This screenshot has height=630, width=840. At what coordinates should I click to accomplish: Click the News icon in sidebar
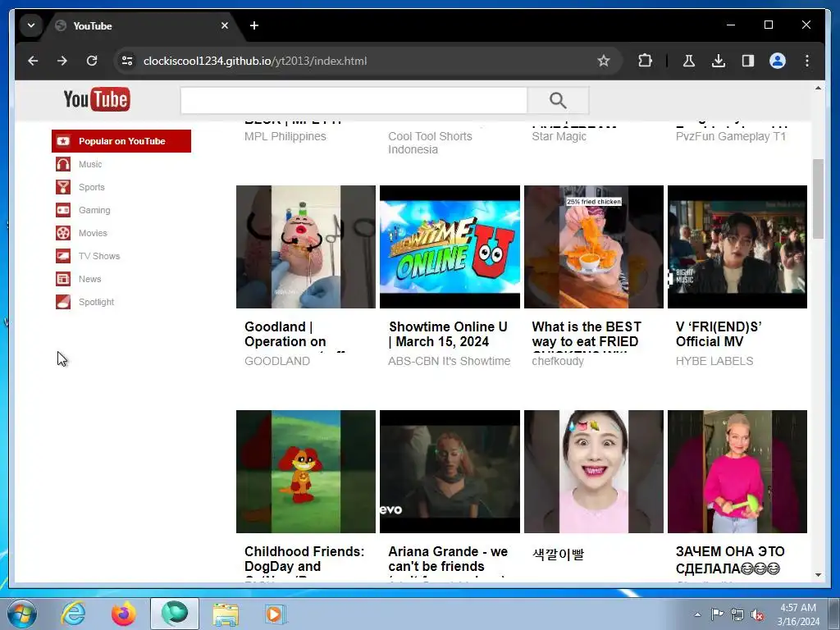coord(63,279)
